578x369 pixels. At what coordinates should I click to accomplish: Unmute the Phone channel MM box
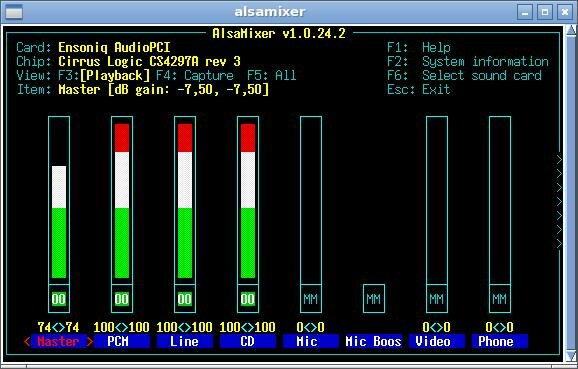click(500, 299)
